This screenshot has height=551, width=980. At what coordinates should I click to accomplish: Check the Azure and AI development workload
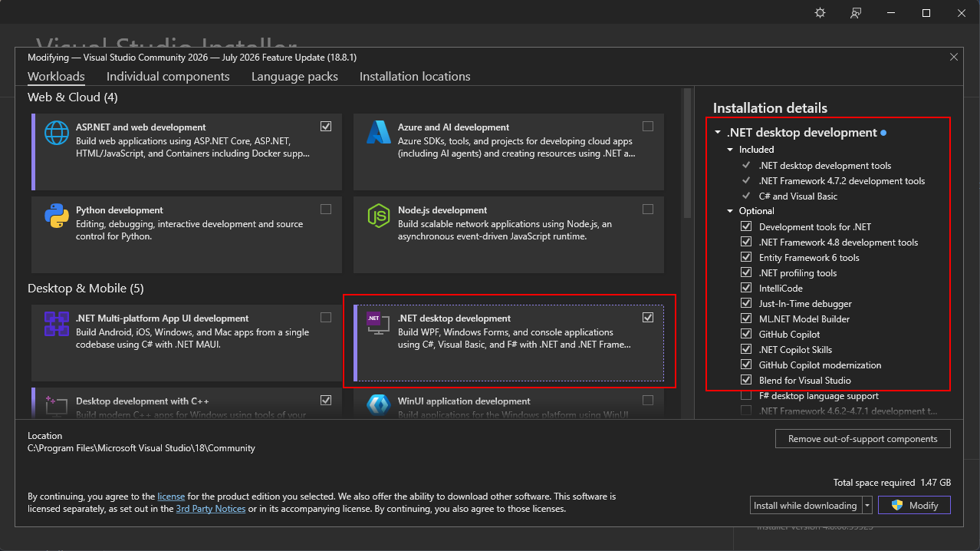pos(648,126)
